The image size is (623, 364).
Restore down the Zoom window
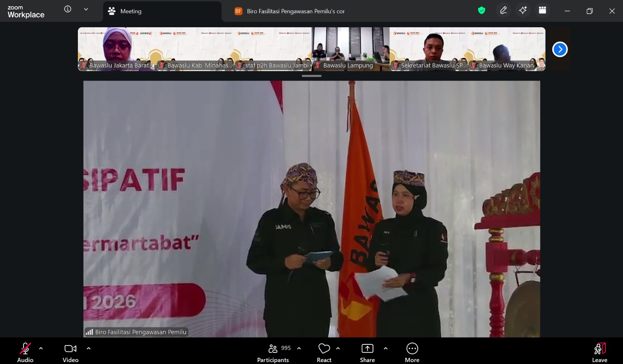point(590,11)
